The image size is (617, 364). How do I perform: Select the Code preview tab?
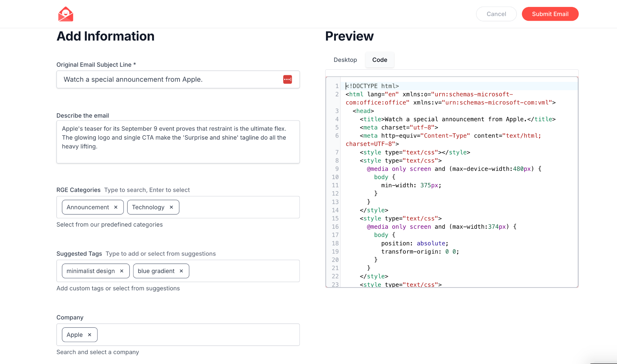[x=380, y=60]
